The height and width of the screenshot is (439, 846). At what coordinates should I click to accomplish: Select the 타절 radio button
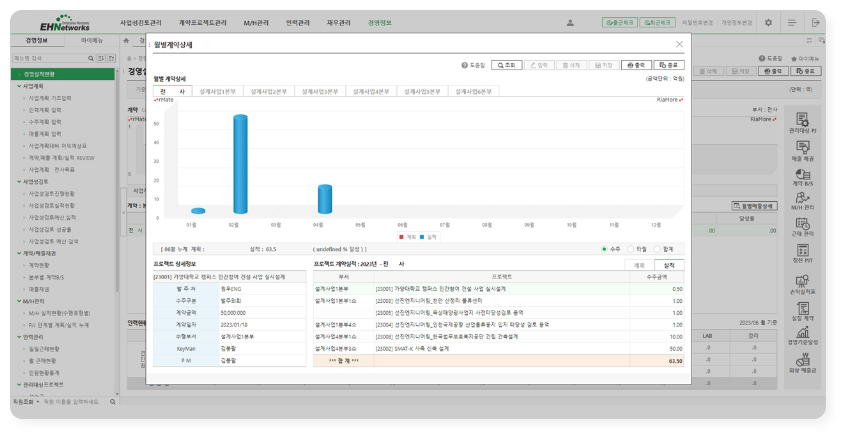click(x=631, y=248)
